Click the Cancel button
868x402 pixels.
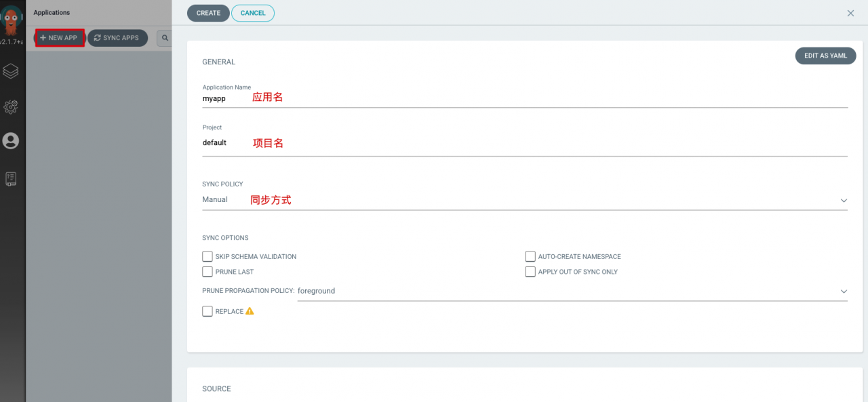[253, 13]
